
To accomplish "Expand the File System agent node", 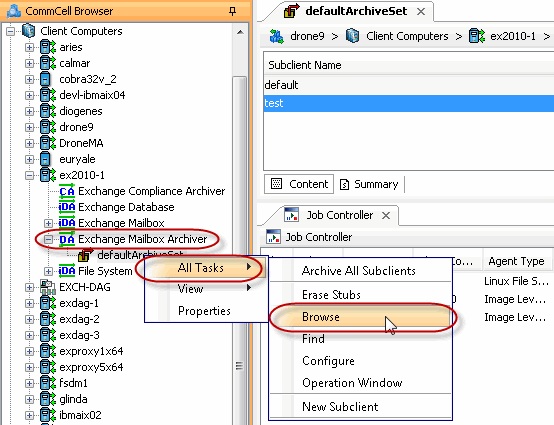I will click(x=48, y=271).
